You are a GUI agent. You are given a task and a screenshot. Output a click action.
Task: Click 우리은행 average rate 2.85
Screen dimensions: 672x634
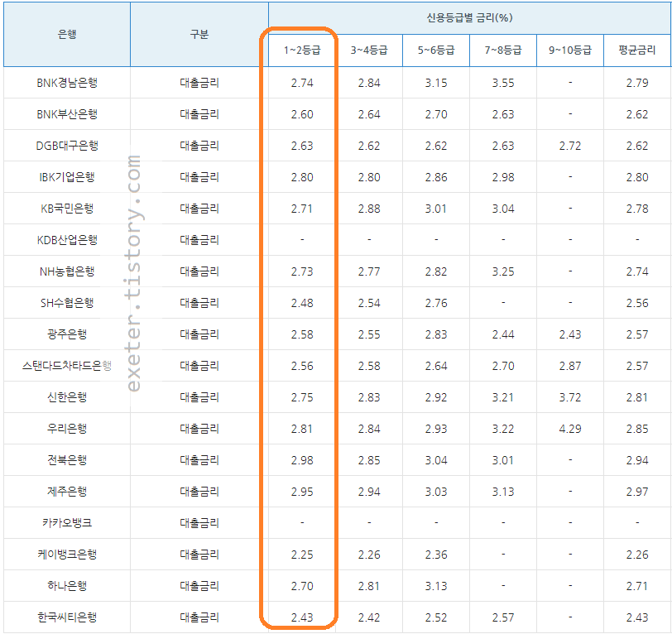[x=637, y=429]
